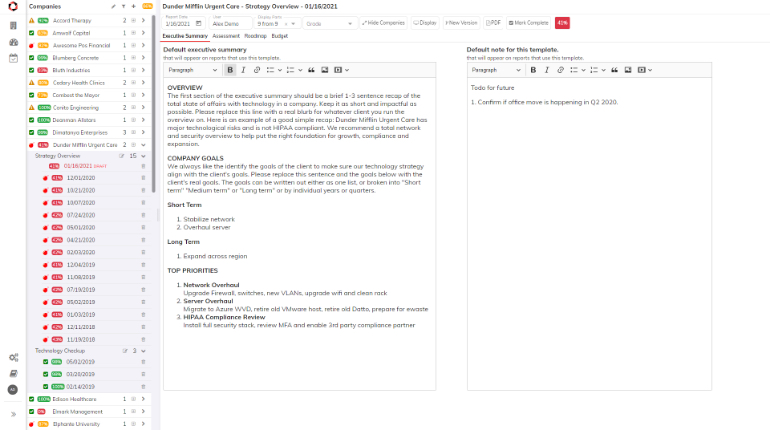Insert block quote in default note editor

tap(614, 70)
